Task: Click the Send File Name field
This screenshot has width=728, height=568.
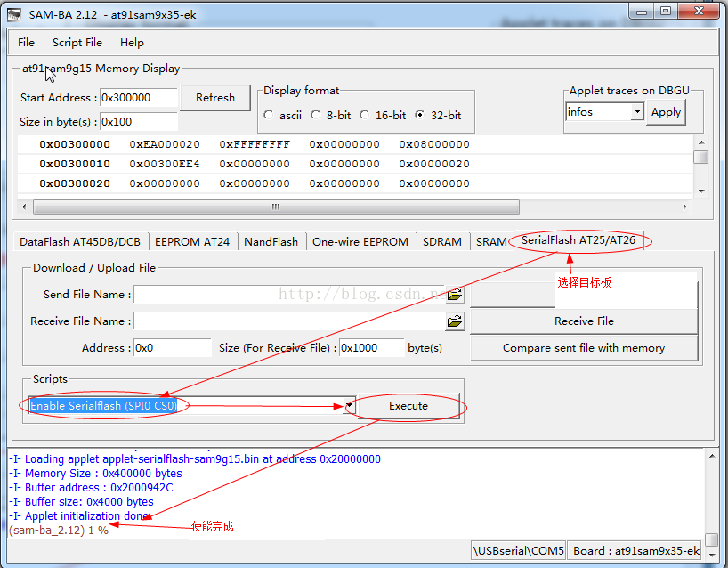Action: tap(288, 295)
